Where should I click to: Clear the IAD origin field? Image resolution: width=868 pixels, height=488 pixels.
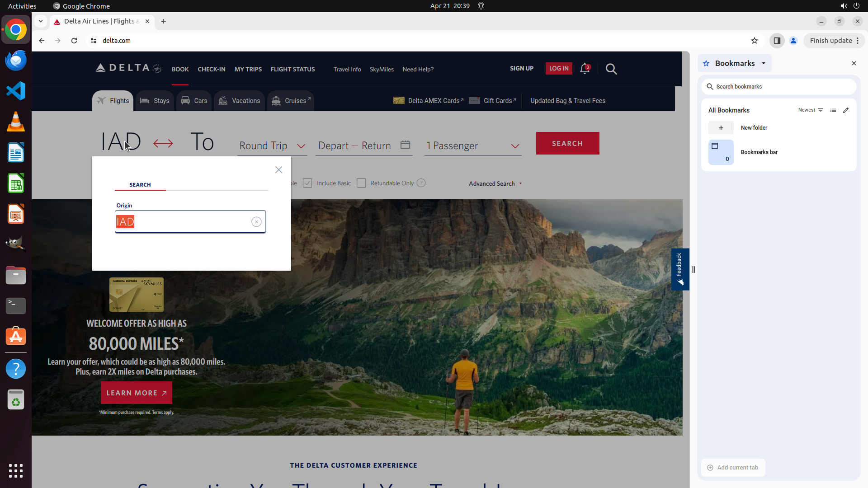pos(256,222)
